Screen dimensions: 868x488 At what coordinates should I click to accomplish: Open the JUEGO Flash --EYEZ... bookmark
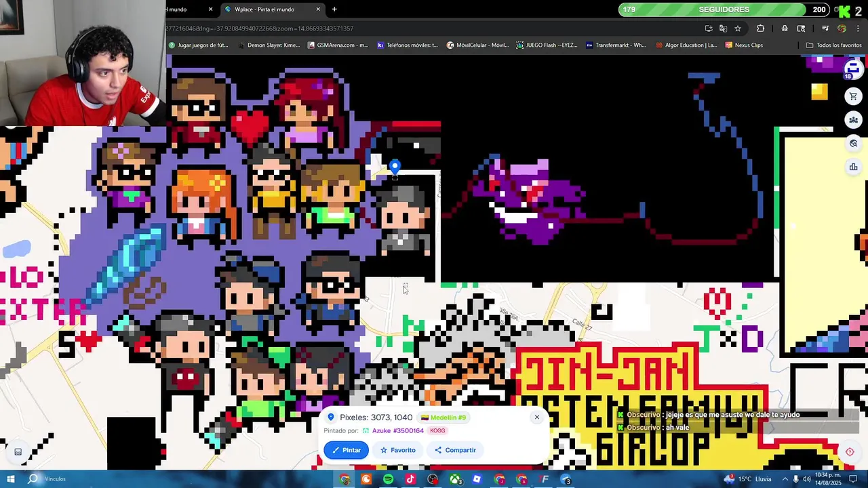547,45
